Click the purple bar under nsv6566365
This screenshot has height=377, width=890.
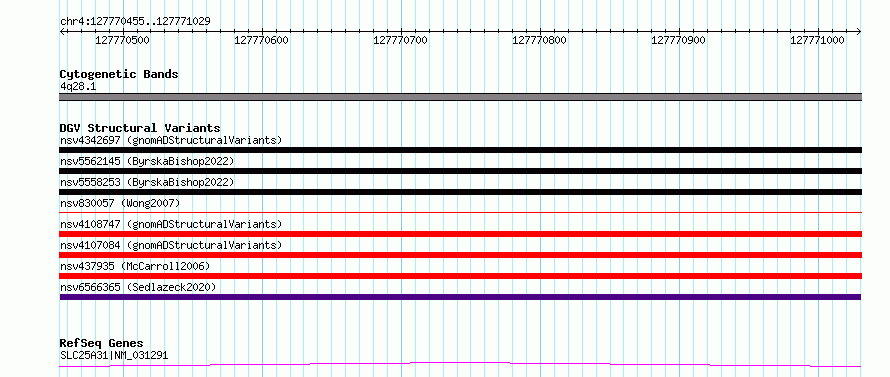pyautogui.click(x=460, y=297)
